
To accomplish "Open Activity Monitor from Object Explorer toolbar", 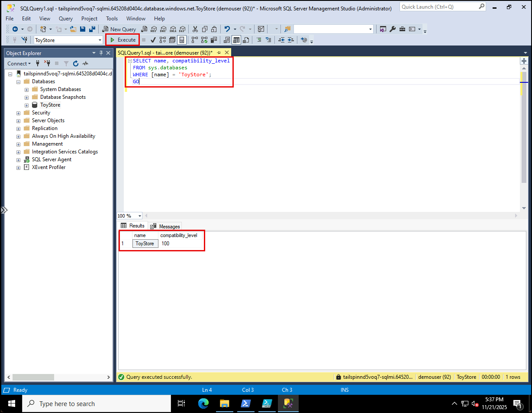I will 85,63.
